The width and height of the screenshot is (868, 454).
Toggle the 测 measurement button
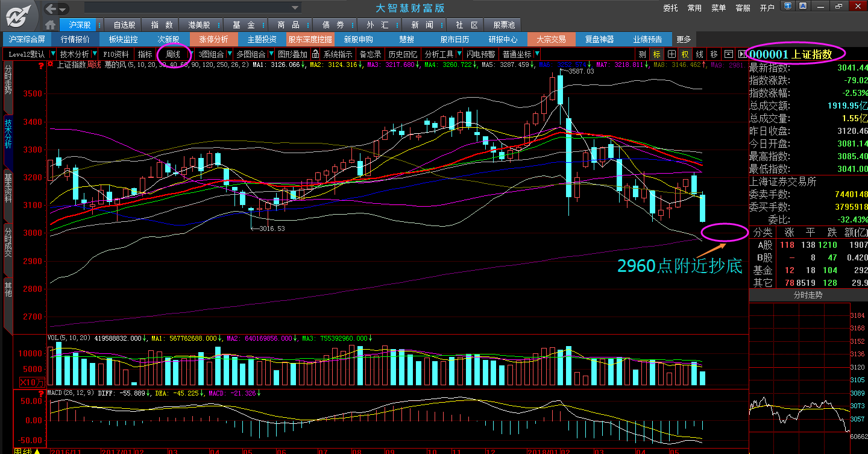click(643, 54)
